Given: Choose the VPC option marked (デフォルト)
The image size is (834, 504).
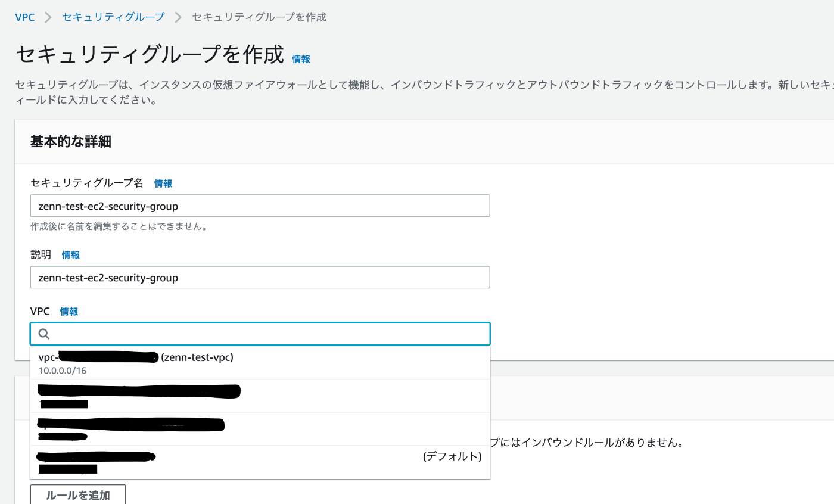Looking at the screenshot, I should pyautogui.click(x=260, y=462).
